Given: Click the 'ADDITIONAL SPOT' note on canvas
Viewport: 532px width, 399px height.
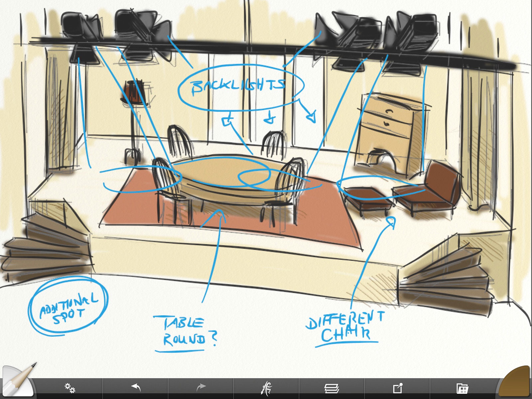Looking at the screenshot, I should [x=69, y=308].
